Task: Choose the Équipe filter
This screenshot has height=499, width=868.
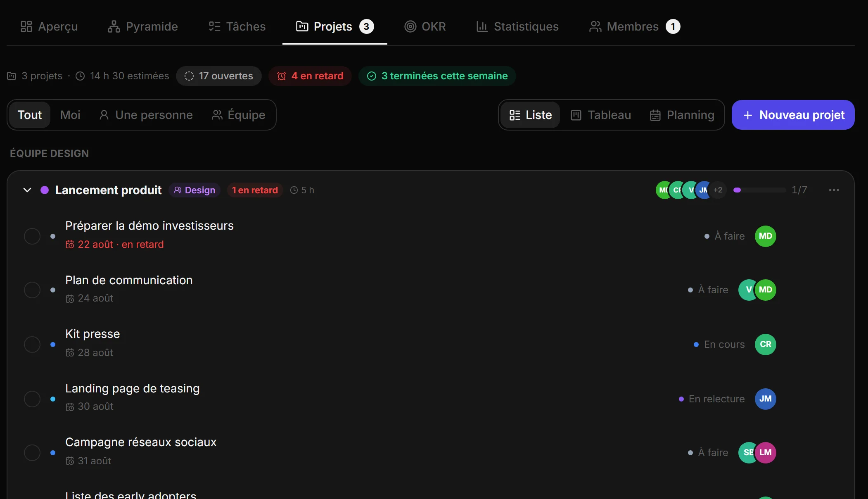Action: pyautogui.click(x=238, y=115)
